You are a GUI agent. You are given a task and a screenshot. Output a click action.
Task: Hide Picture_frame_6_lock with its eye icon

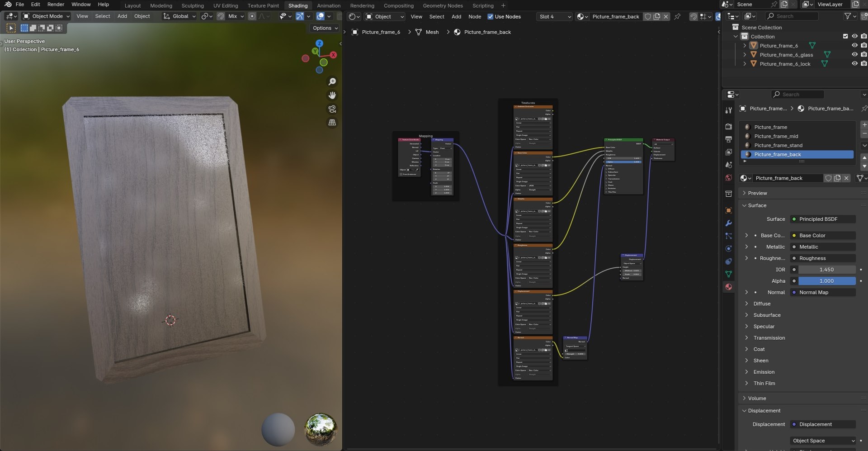(x=854, y=64)
